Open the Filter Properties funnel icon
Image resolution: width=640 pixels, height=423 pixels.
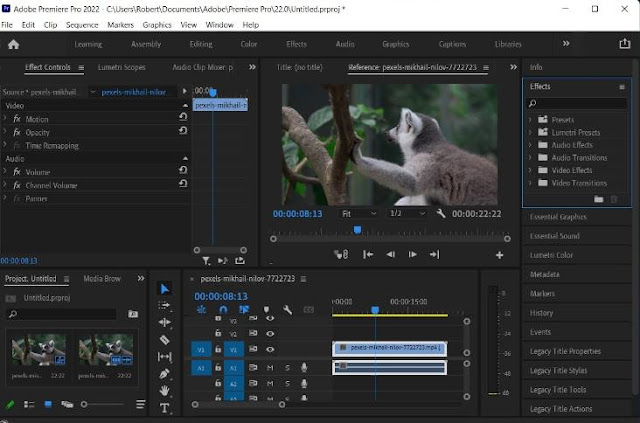coord(207,261)
